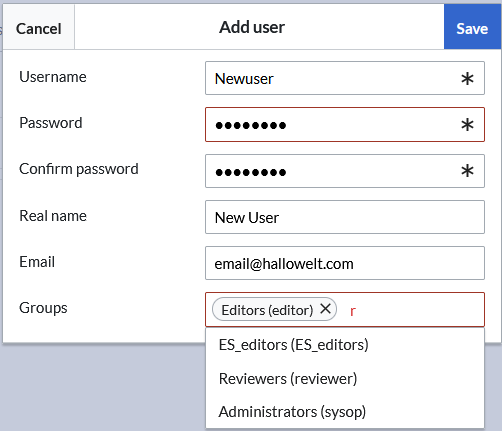Cancel the Add user dialog
502x431 pixels.
39,27
